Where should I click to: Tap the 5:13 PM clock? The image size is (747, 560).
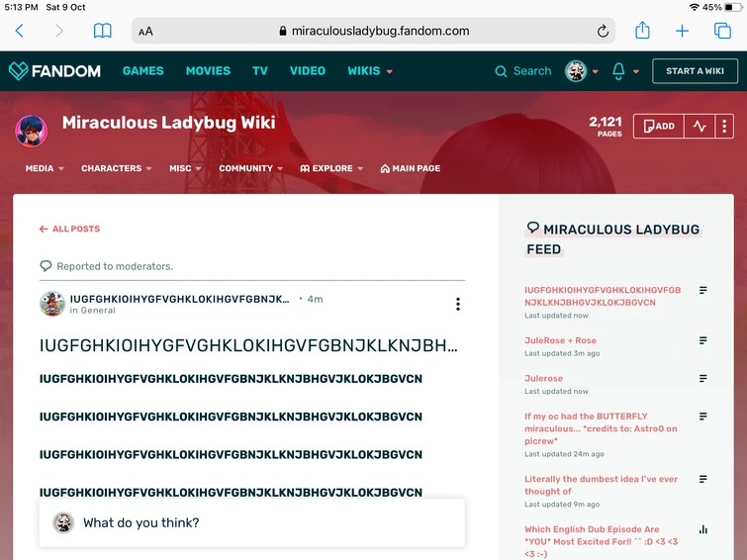(x=21, y=7)
